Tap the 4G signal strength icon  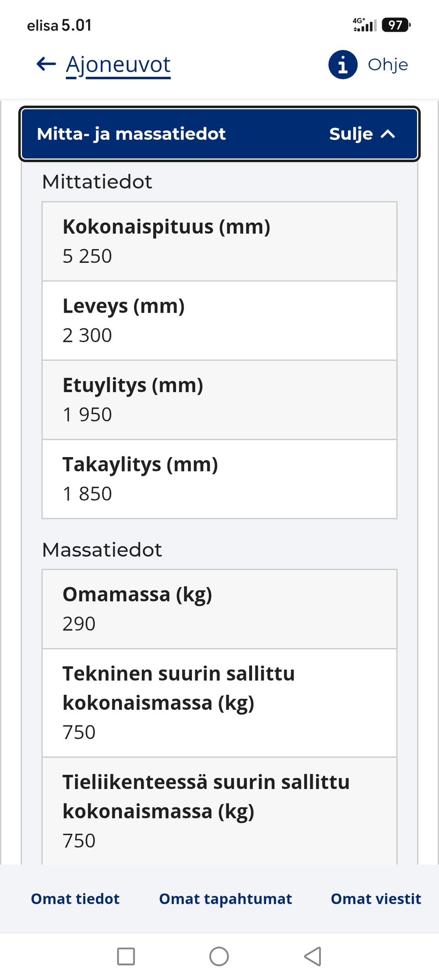click(x=364, y=25)
